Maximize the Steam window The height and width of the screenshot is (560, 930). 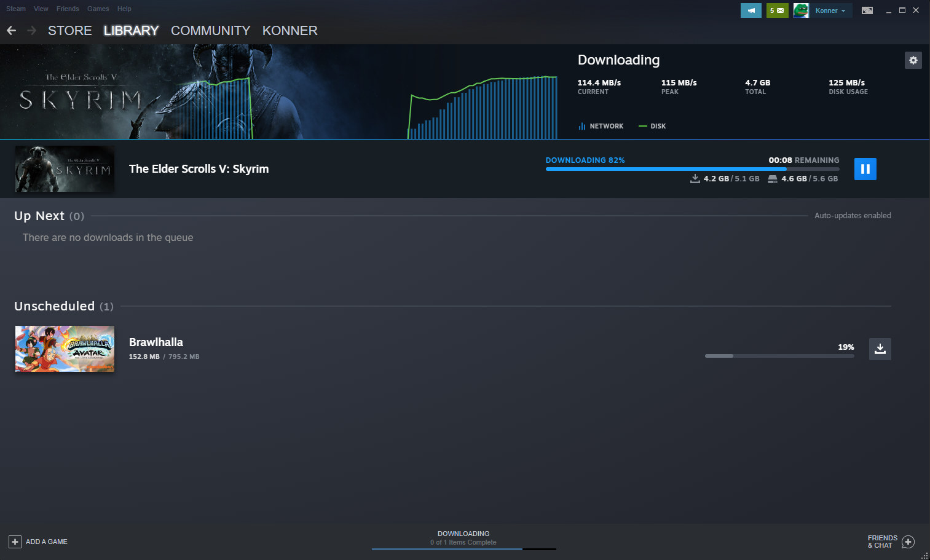(x=902, y=10)
